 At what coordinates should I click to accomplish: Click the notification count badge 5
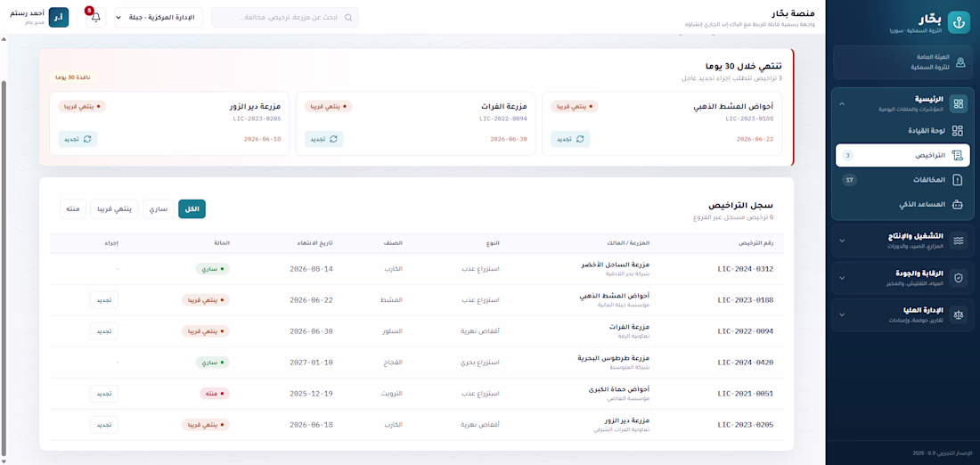[x=89, y=11]
